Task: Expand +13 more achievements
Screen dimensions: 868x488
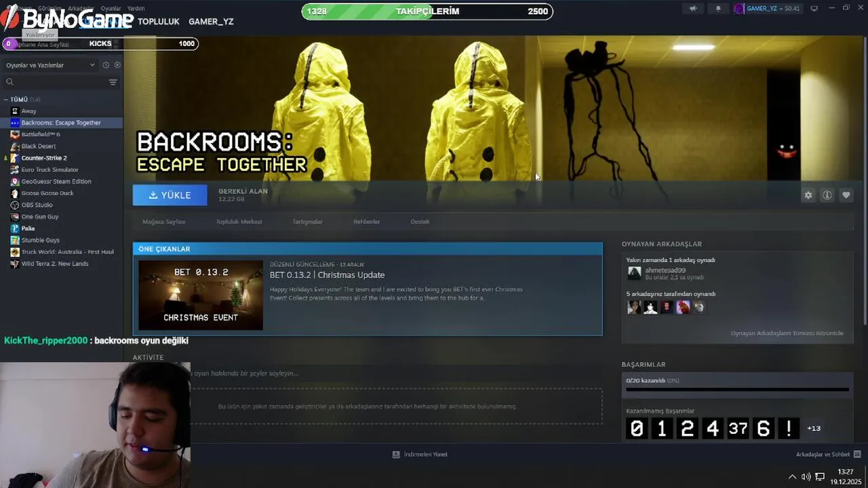Action: (x=814, y=428)
